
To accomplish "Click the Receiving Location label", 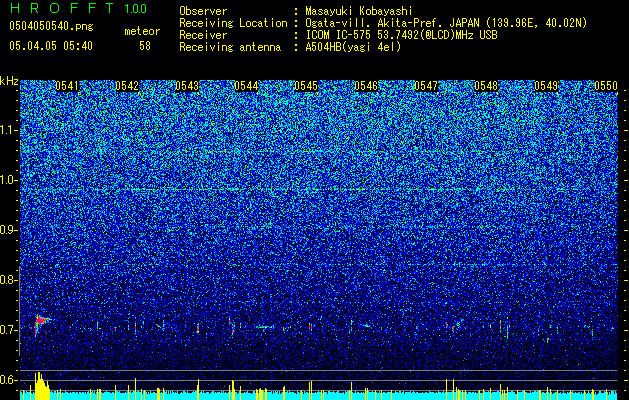I will pos(233,23).
